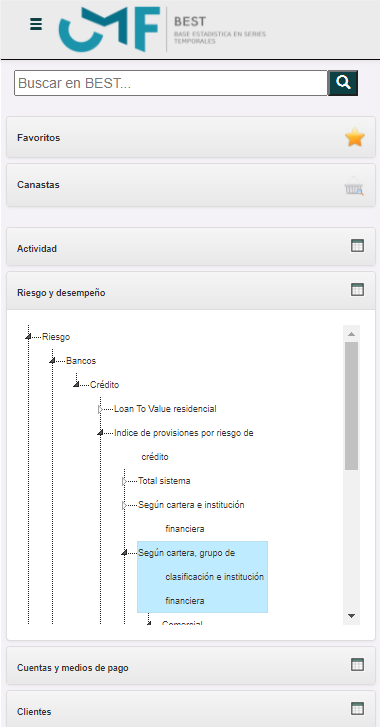Click the Clientes table icon
Screen dimensions: 380x727
[357, 708]
